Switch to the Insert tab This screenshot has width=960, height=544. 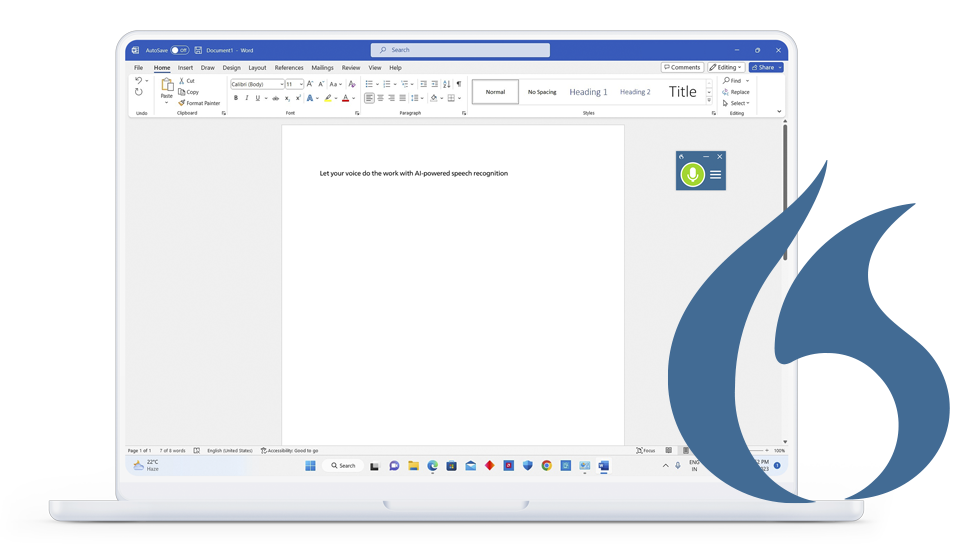pos(186,68)
